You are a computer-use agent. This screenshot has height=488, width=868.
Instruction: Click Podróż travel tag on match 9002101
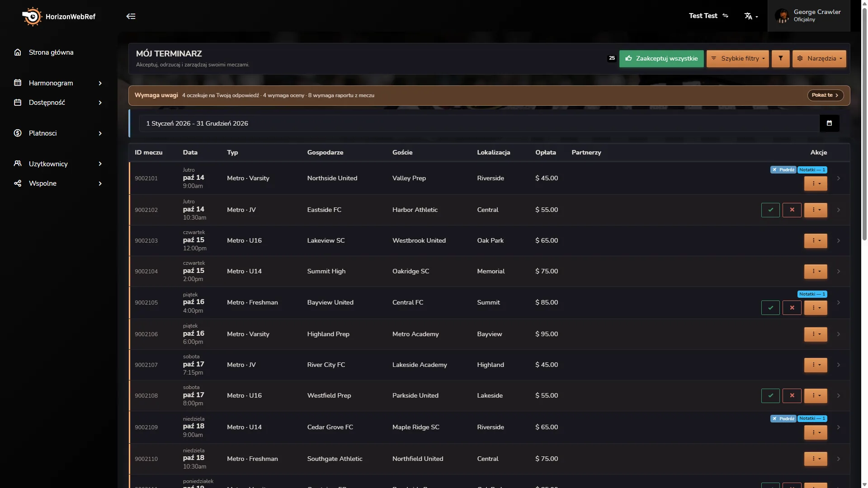pyautogui.click(x=783, y=170)
